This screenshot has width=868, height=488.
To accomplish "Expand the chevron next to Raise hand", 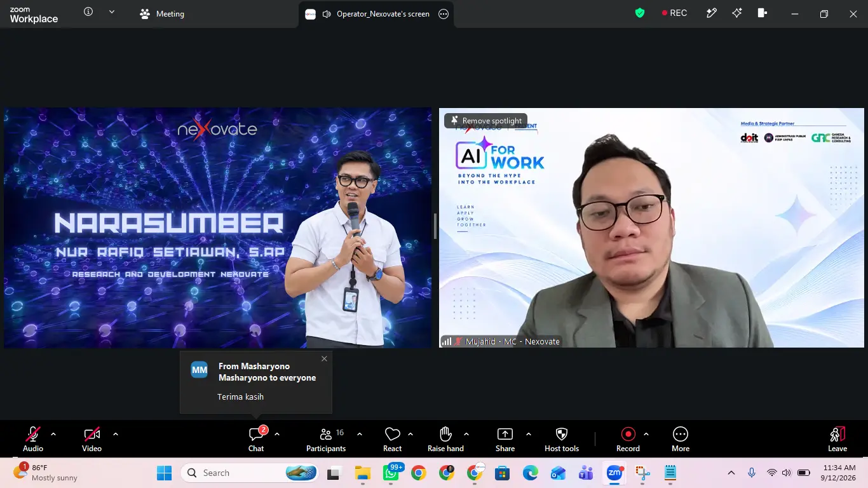I will pyautogui.click(x=466, y=434).
